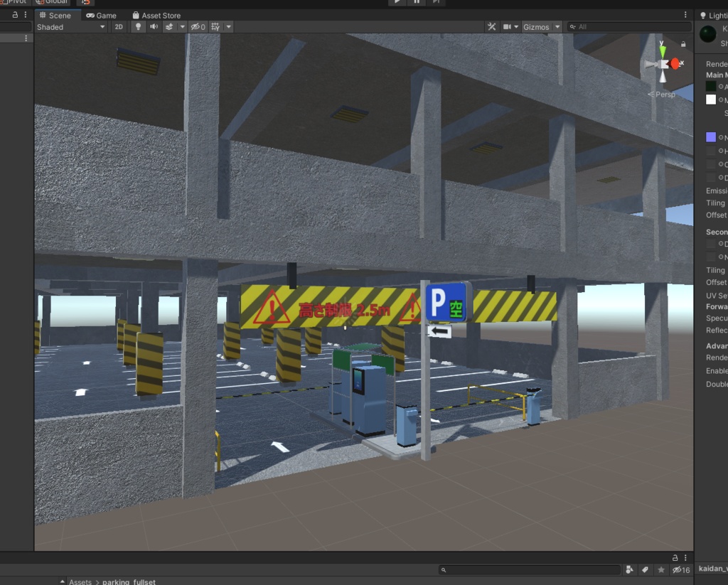Toggle scene lighting with the light bulb icon
Screen dimensions: 728x585
point(138,26)
